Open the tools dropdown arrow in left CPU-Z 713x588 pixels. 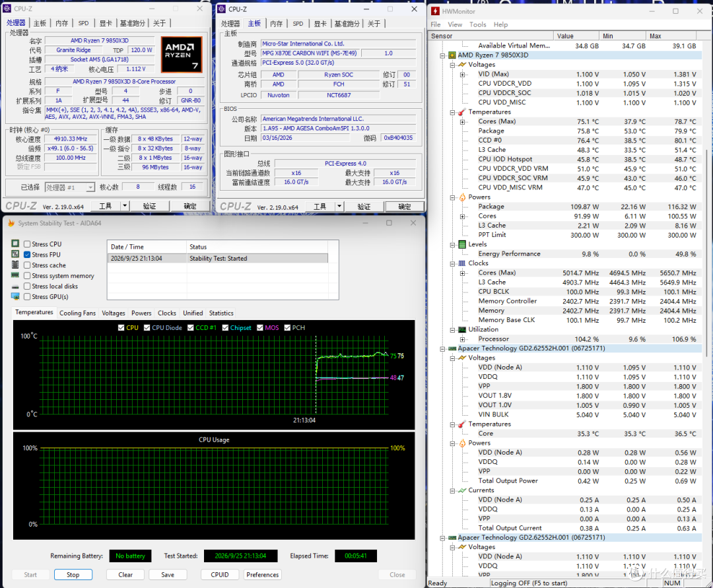pyautogui.click(x=125, y=206)
